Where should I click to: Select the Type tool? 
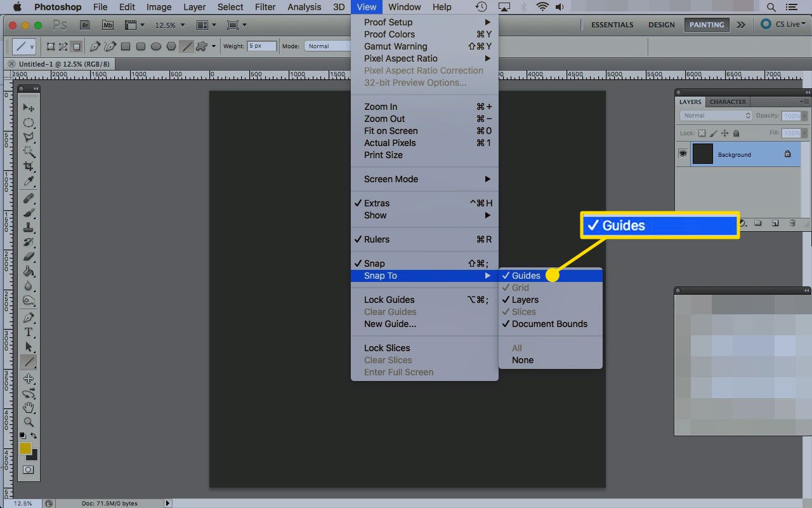pyautogui.click(x=29, y=332)
